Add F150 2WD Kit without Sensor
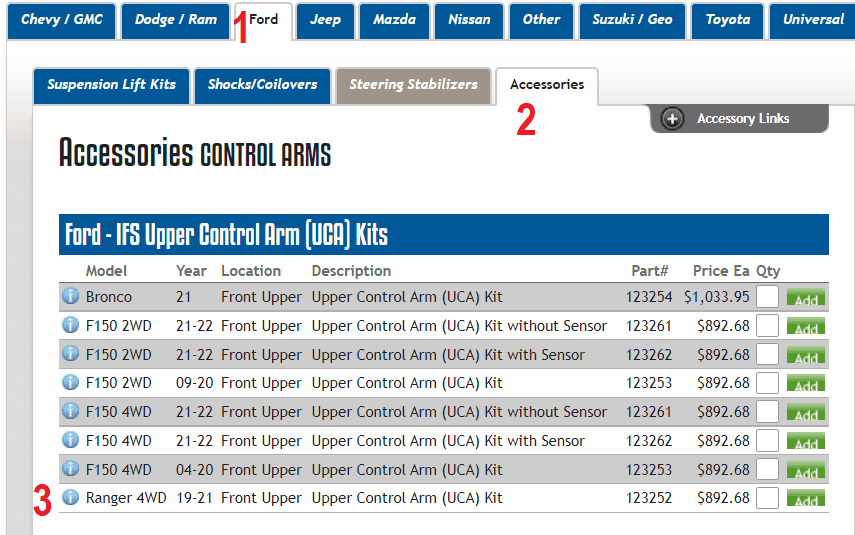Image resolution: width=855 pixels, height=535 pixels. click(x=805, y=327)
